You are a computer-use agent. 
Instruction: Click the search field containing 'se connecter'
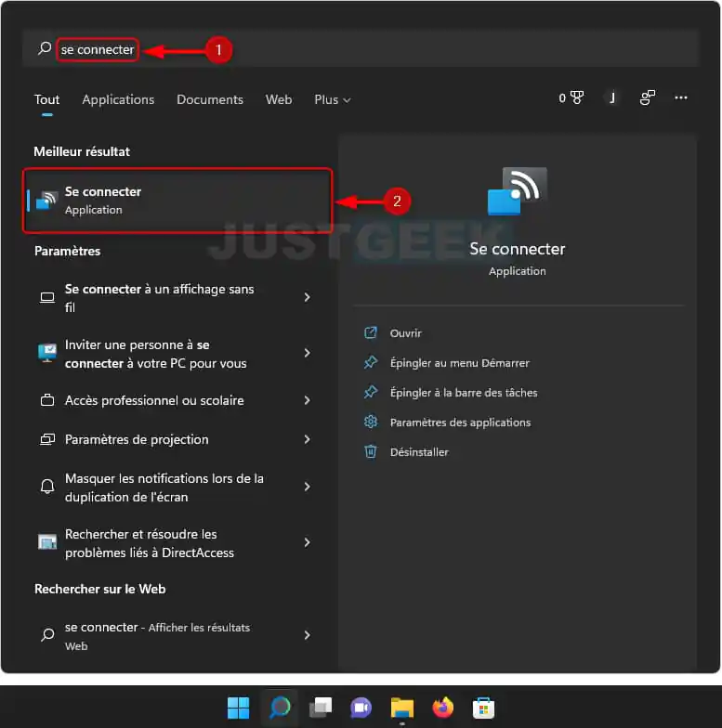(361, 48)
